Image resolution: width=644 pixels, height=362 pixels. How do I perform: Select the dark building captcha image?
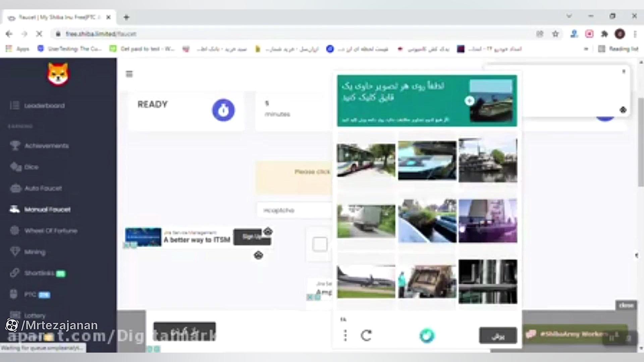click(x=488, y=282)
